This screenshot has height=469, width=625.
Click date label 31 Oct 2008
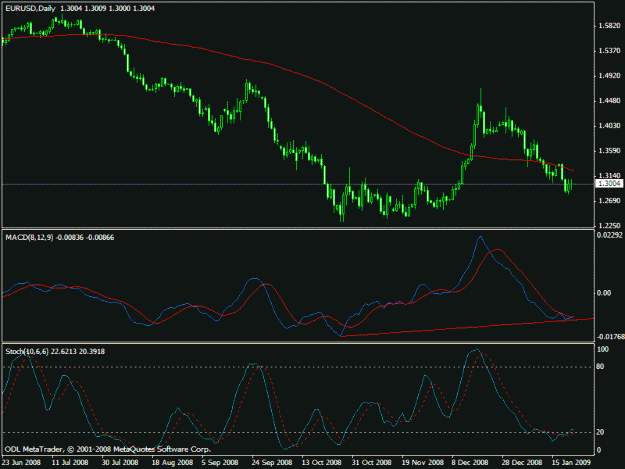tap(371, 462)
